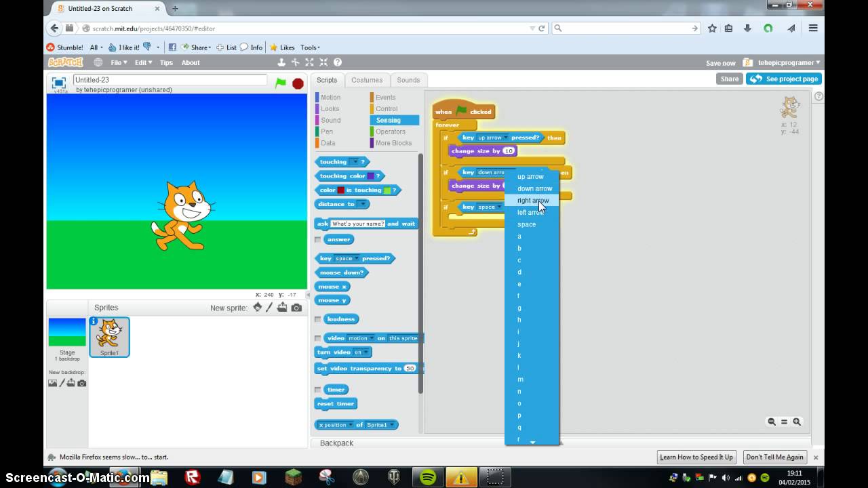Select the Sprite1 thumbnail

tap(109, 336)
